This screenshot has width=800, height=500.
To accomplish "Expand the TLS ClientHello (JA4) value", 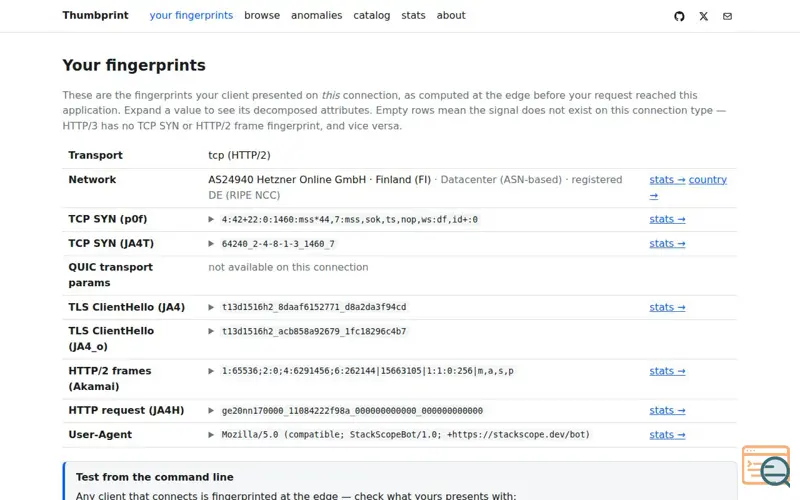I will pos(211,307).
